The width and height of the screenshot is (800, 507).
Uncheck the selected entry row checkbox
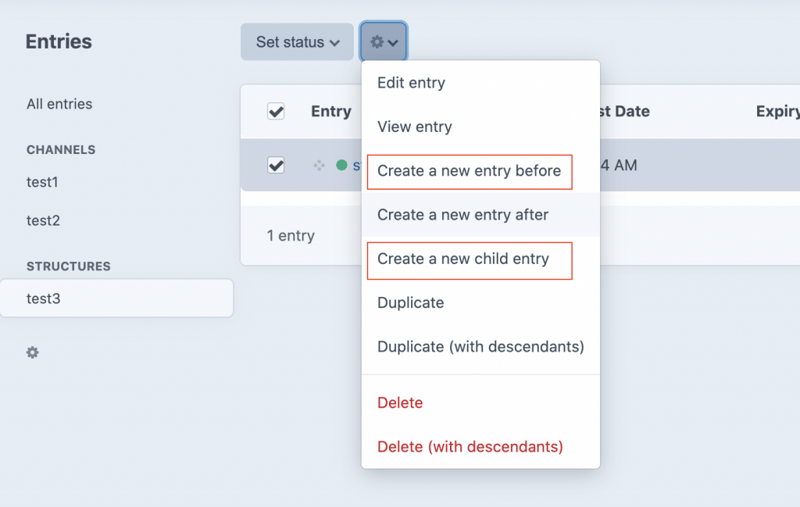[x=276, y=165]
